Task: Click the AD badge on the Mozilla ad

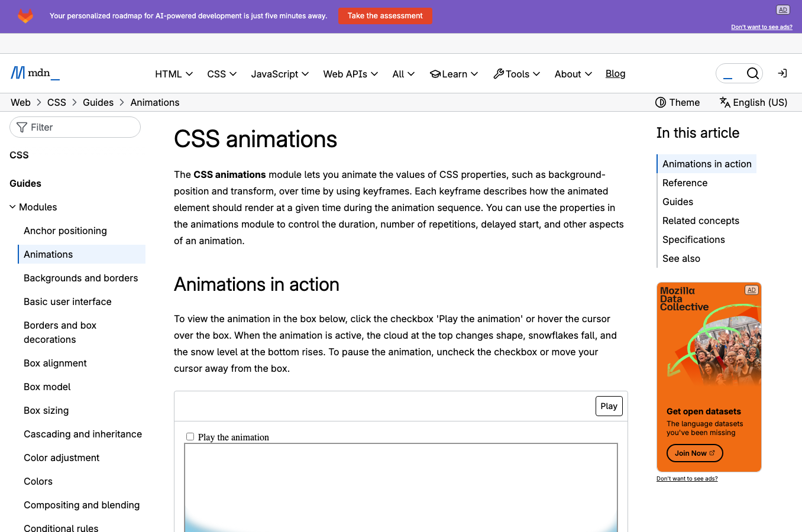Action: click(752, 290)
